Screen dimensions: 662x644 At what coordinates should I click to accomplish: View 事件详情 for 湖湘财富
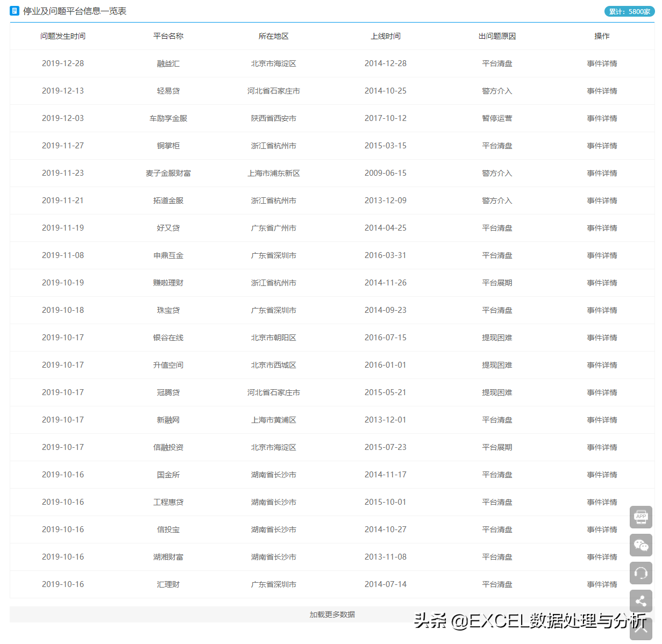[602, 557]
